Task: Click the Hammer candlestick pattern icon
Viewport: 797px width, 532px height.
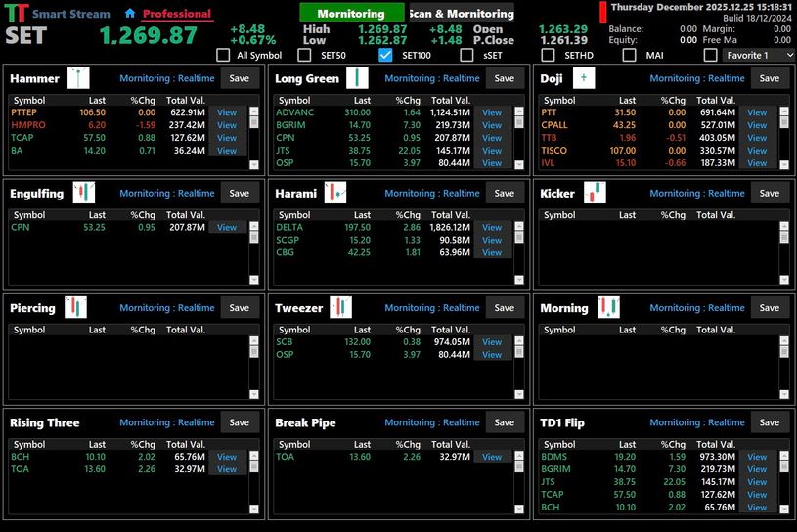Action: click(78, 78)
